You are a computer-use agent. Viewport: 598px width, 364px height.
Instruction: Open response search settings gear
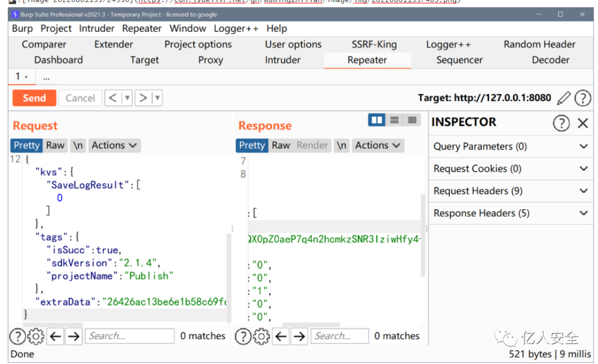261,336
